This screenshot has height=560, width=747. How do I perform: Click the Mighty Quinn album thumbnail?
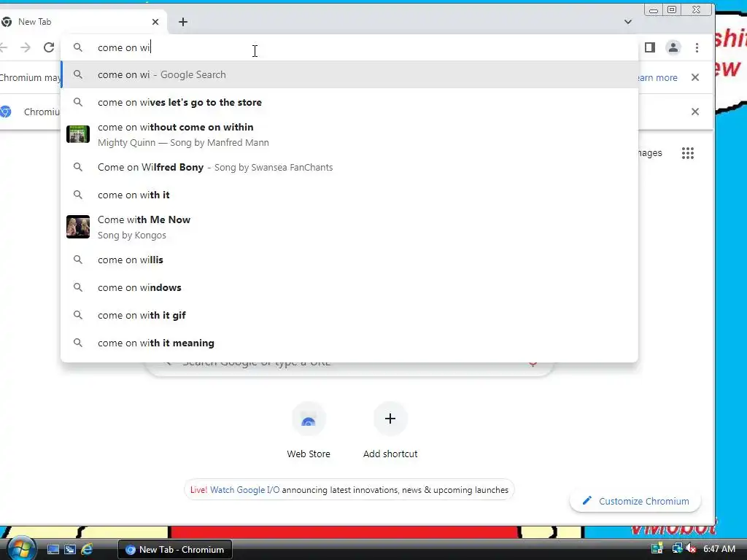coord(78,134)
